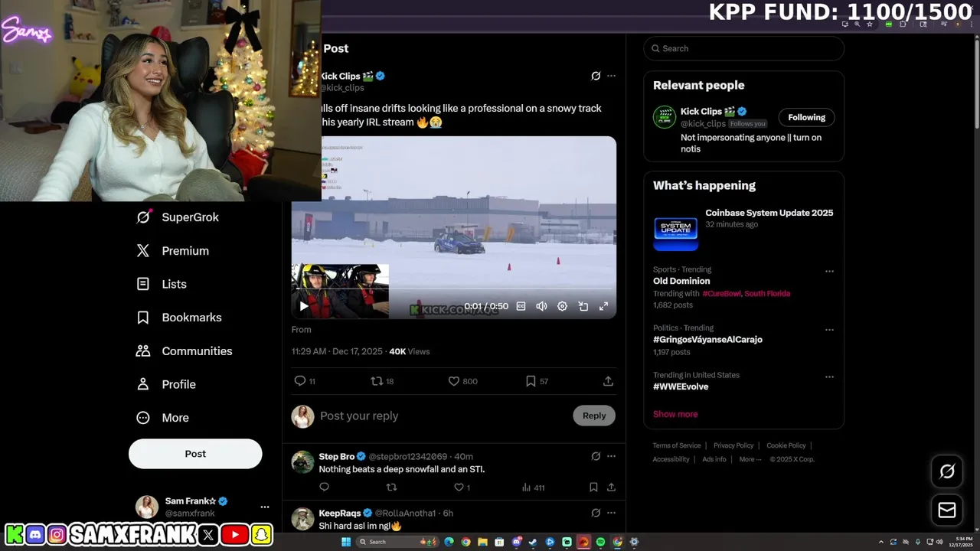Go to Profile page

click(x=165, y=384)
